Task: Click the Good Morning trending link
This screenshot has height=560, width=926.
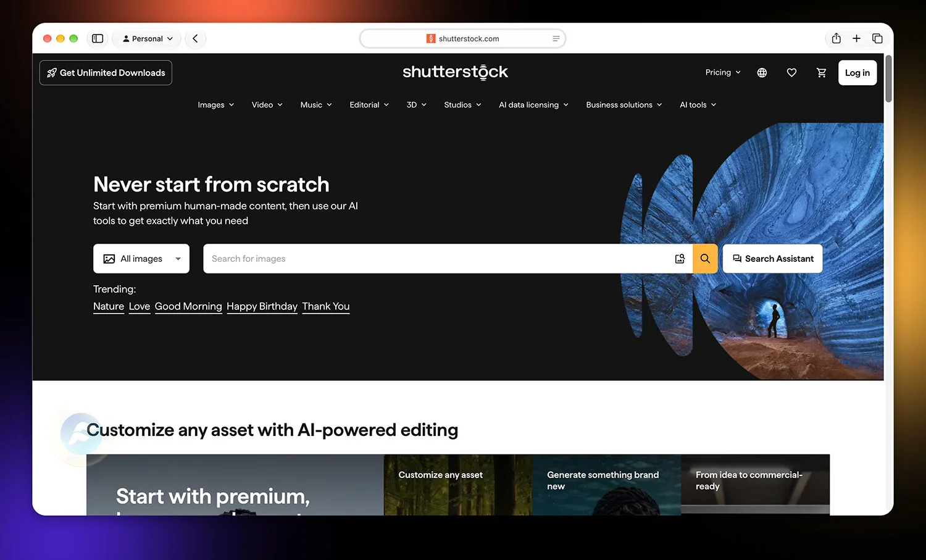Action: click(x=188, y=306)
